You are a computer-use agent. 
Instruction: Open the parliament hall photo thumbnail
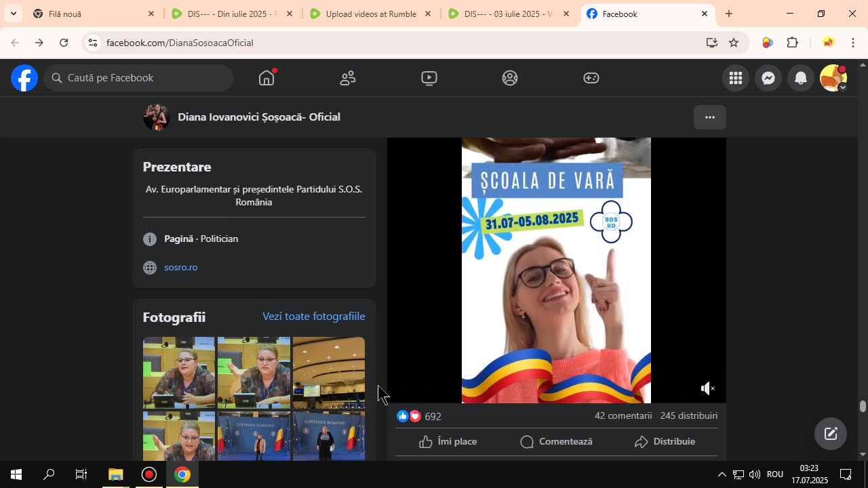pyautogui.click(x=329, y=373)
